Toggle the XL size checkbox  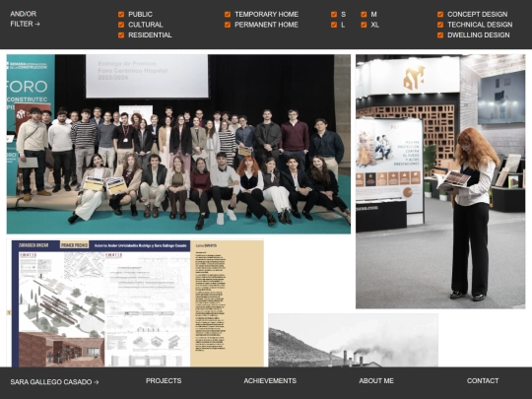point(364,25)
